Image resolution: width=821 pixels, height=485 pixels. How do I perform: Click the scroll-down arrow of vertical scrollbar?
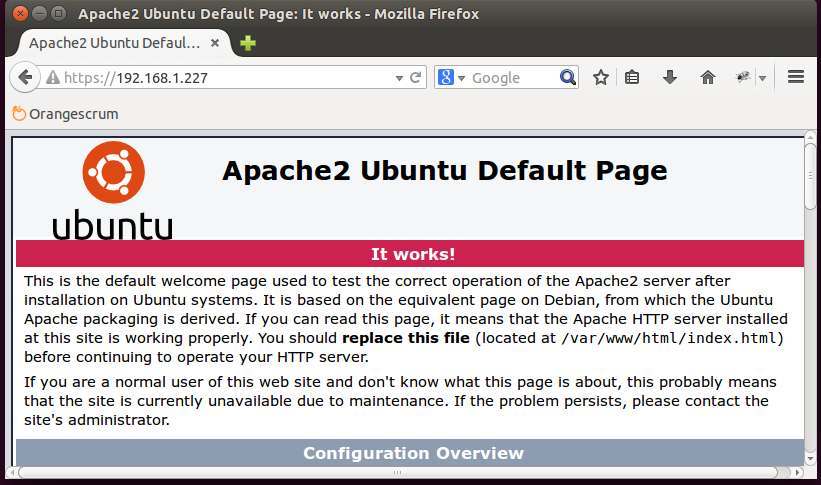point(810,459)
